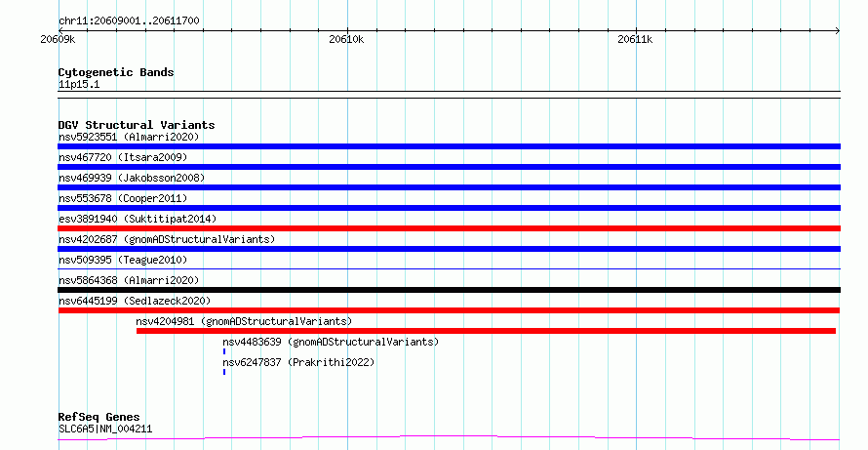Screen dimensions: 868x450
Task: Open nsv6445199 (Sedlazeck2020) variant label
Action: point(135,301)
